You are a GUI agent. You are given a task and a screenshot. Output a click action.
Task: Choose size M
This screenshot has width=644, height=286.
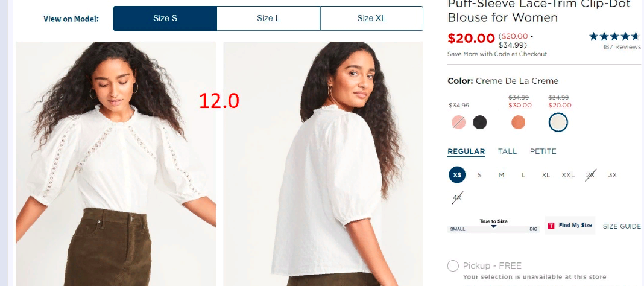pyautogui.click(x=502, y=175)
